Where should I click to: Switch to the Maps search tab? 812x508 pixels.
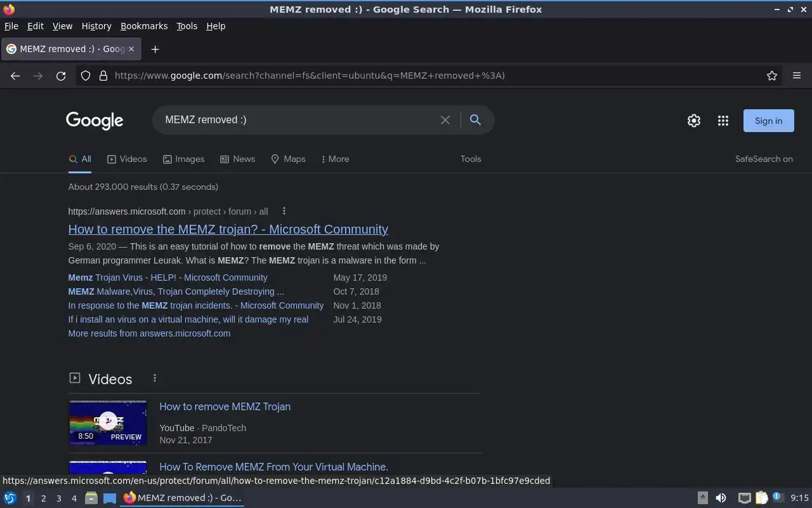(x=288, y=159)
